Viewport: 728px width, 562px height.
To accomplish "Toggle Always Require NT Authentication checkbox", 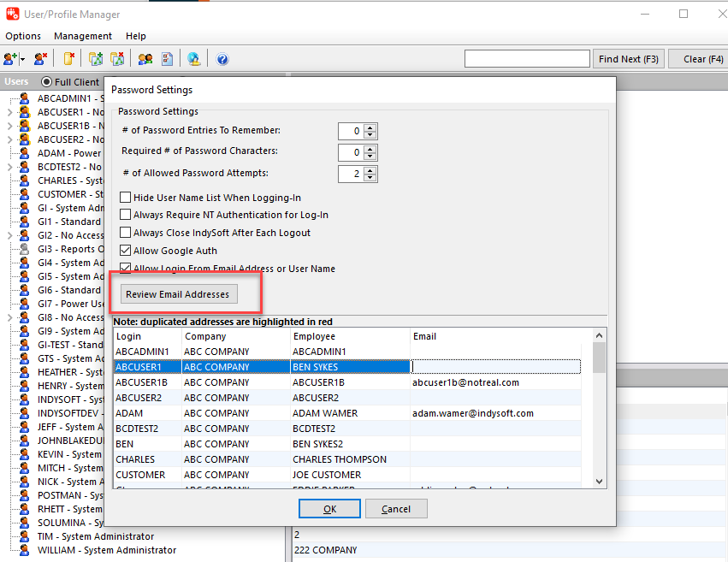I will tap(126, 216).
